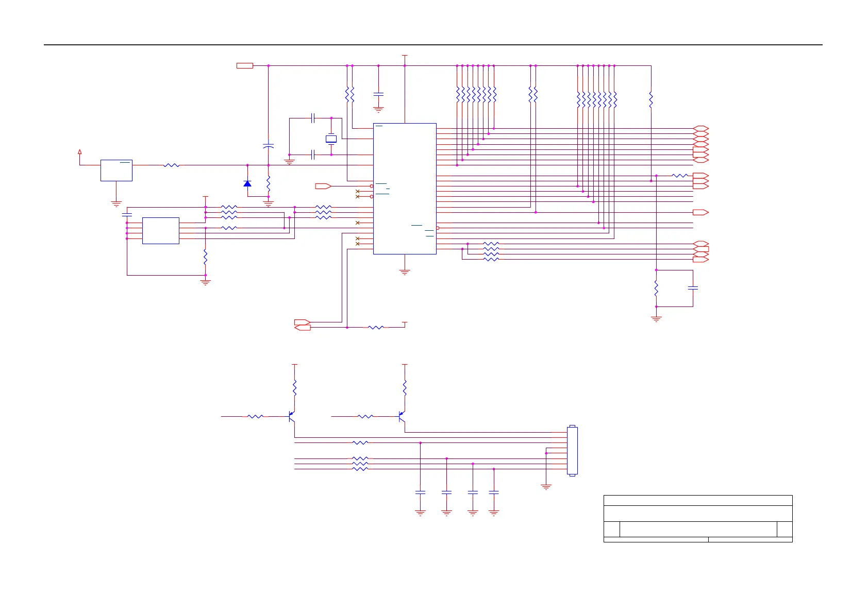The image size is (868, 613).
Task: Select the resistor above the left transistor
Action: (295, 387)
